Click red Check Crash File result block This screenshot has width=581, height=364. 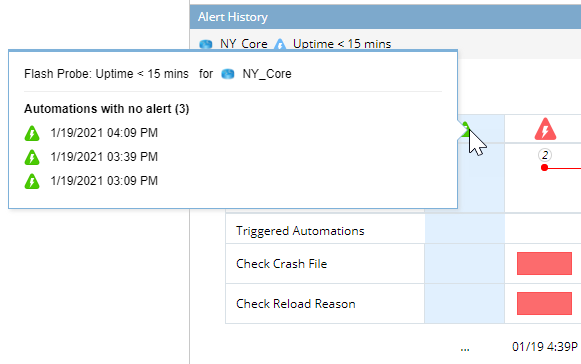544,264
